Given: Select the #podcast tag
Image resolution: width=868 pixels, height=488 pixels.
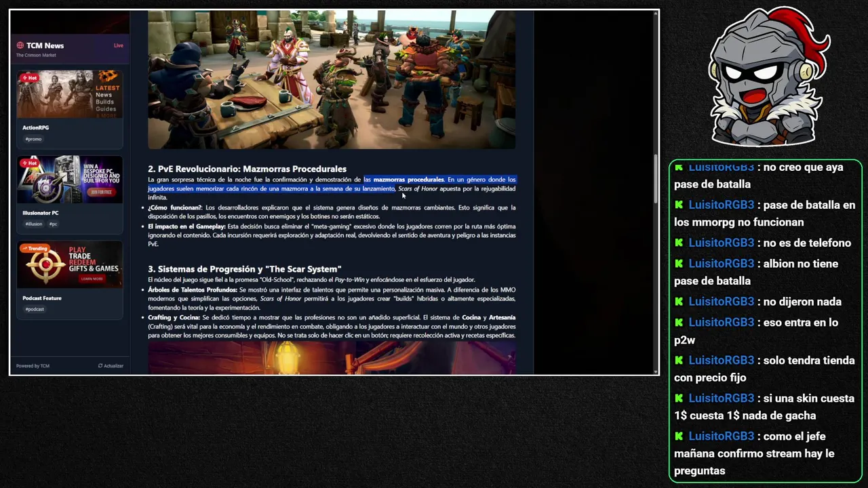Looking at the screenshot, I should 35,309.
